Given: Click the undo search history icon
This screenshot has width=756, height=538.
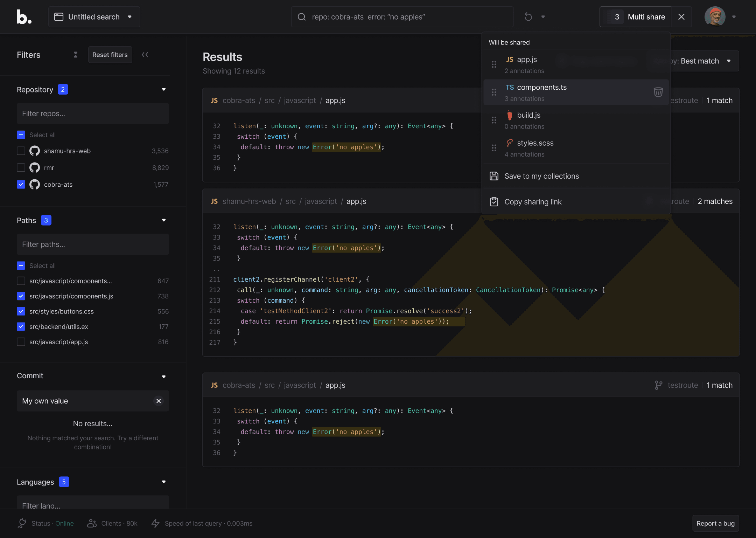Looking at the screenshot, I should point(528,17).
